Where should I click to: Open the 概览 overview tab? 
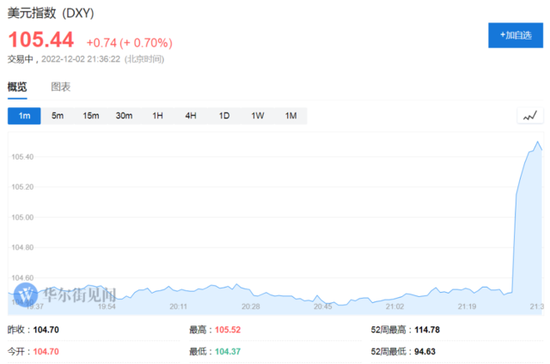17,87
